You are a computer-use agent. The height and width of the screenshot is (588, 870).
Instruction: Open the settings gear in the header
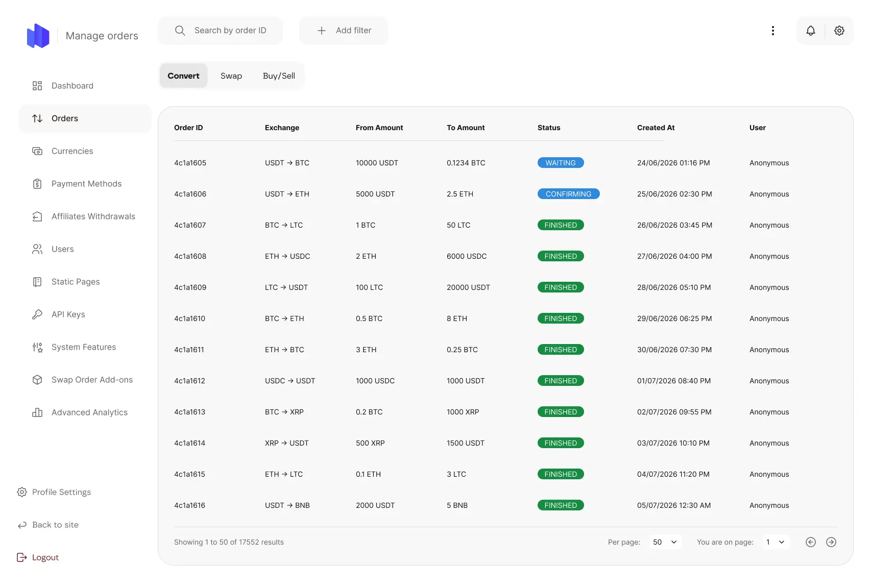[x=839, y=31]
